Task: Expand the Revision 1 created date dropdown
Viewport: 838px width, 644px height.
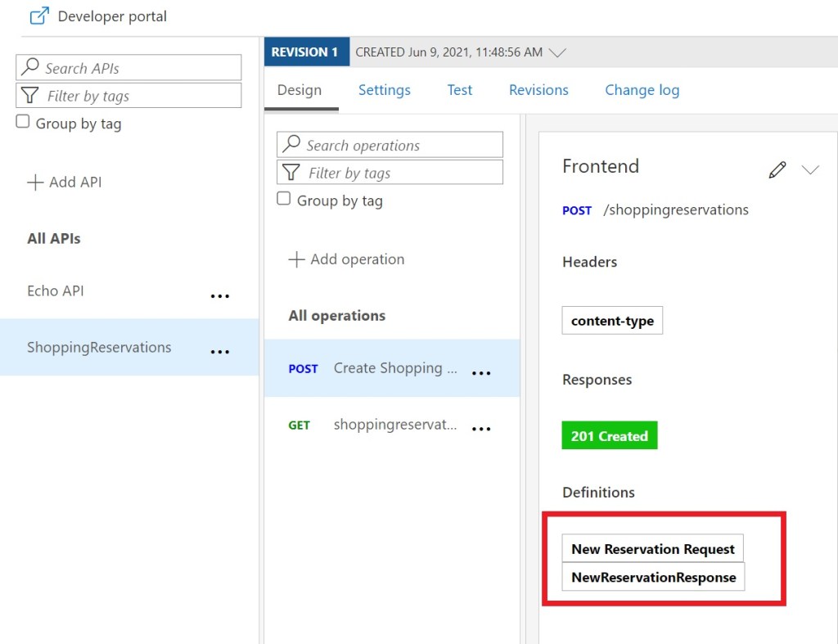Action: click(x=557, y=52)
